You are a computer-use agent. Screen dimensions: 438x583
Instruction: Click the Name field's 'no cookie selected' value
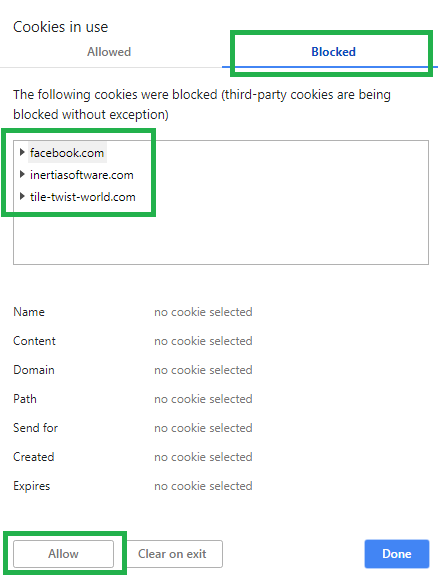point(203,312)
